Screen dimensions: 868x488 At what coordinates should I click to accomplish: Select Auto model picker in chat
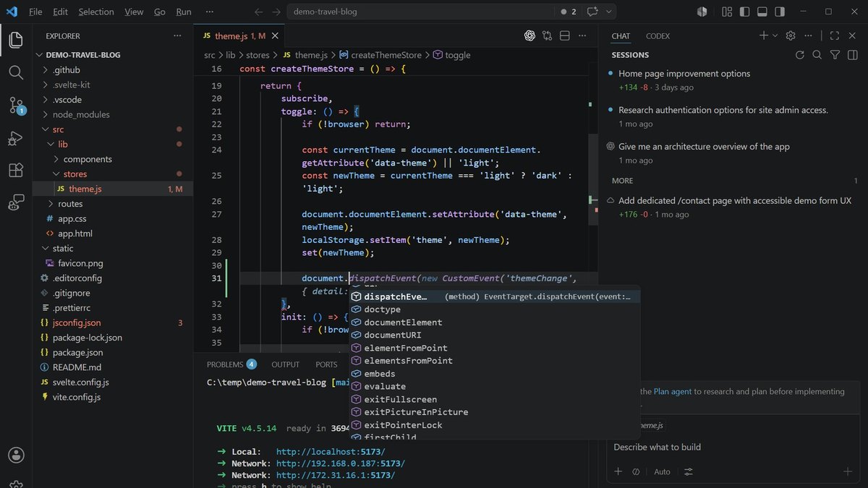[662, 471]
